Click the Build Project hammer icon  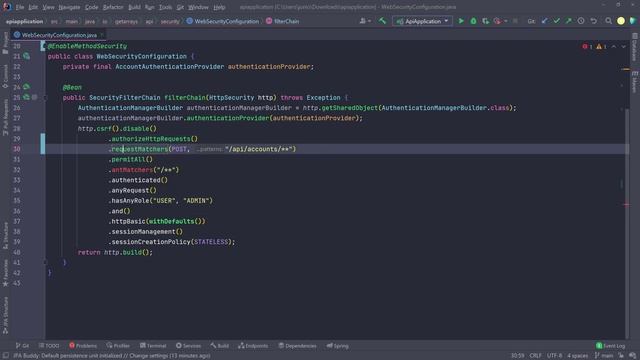[x=382, y=21]
